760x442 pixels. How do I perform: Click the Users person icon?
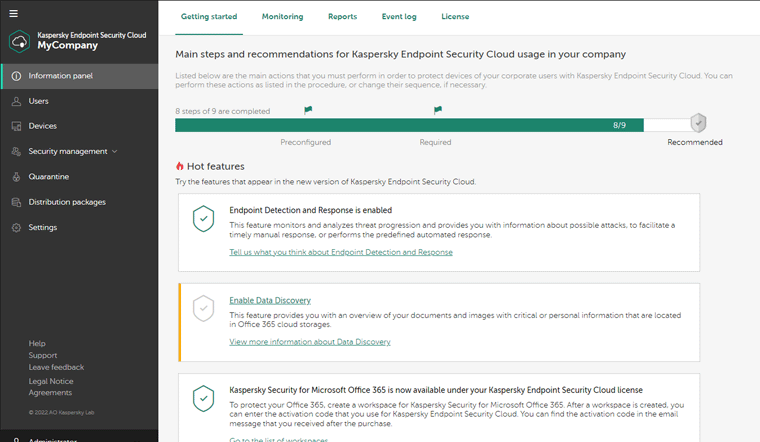[x=16, y=101]
